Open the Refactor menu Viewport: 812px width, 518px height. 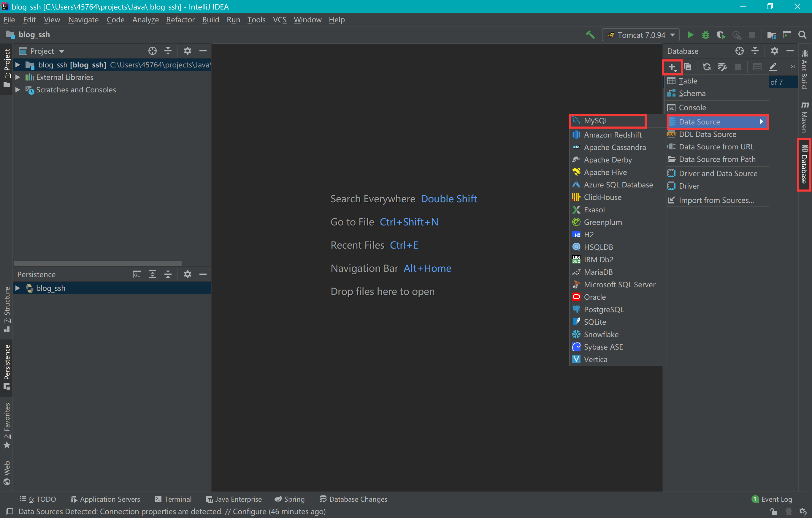click(180, 20)
